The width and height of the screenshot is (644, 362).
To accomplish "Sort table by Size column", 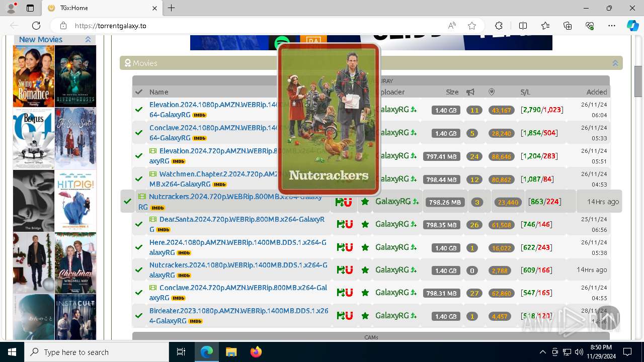I will tap(452, 92).
